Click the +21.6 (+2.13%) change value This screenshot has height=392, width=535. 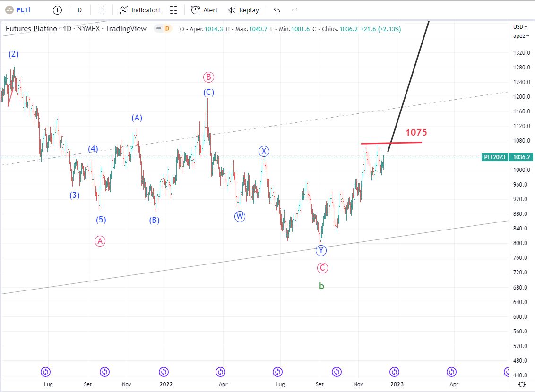click(381, 29)
